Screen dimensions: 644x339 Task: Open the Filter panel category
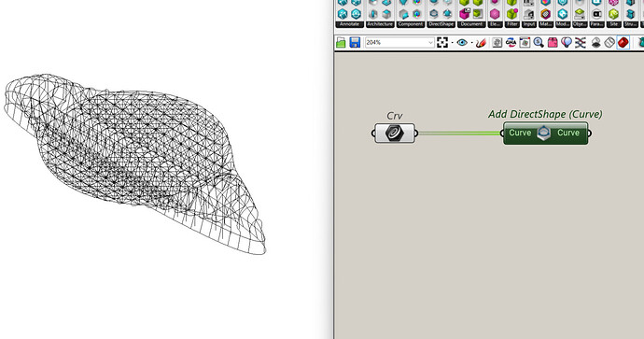pos(511,24)
